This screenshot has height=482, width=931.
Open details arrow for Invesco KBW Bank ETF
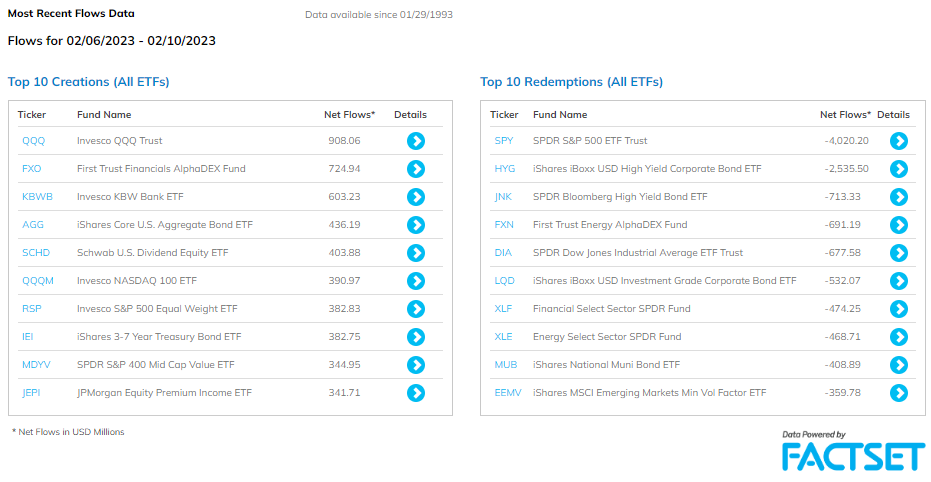click(416, 196)
